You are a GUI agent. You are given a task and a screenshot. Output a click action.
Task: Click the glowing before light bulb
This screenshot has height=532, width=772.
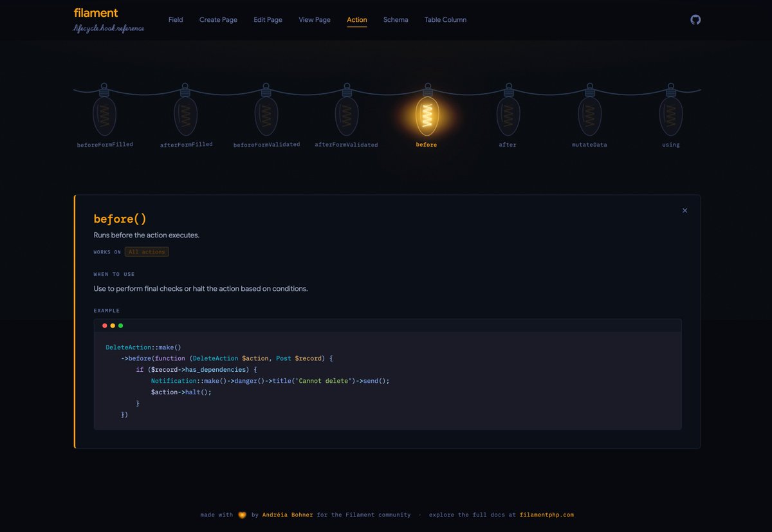tap(427, 110)
